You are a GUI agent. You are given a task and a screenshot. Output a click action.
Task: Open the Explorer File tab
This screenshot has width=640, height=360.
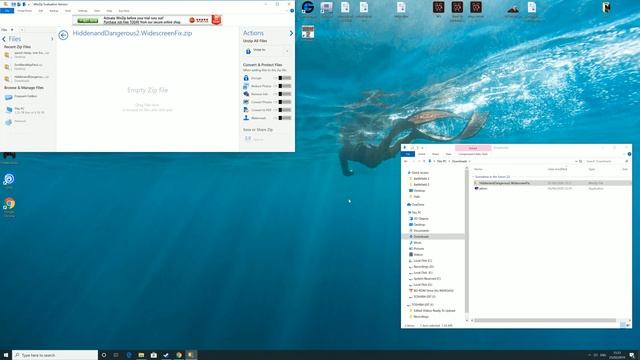click(407, 154)
